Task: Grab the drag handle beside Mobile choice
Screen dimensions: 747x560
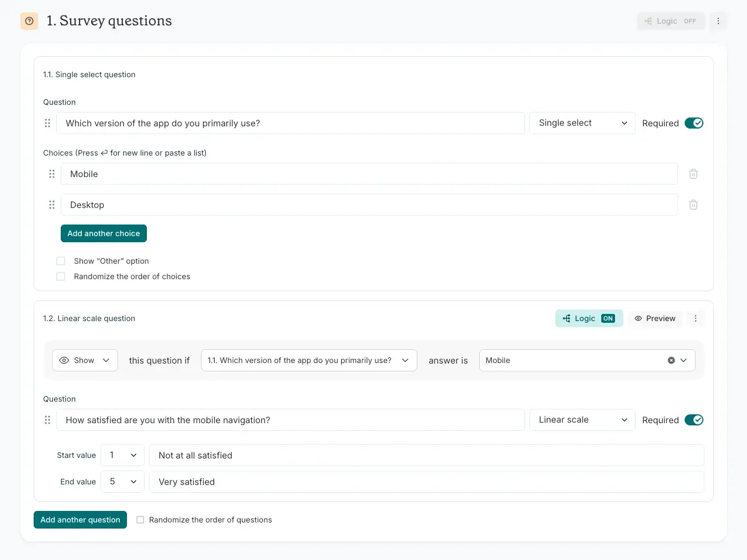Action: click(52, 174)
